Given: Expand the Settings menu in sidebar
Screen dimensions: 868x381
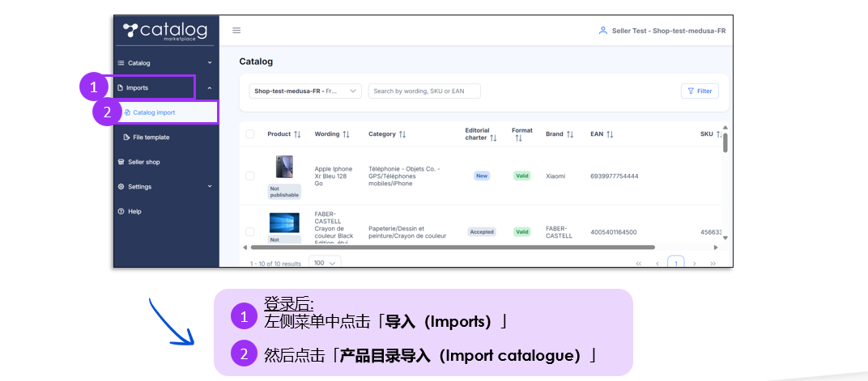Looking at the screenshot, I should coord(165,187).
